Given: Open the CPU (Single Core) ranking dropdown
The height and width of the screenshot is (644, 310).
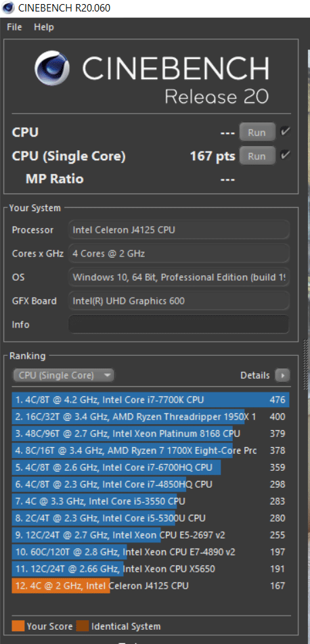Looking at the screenshot, I should [64, 375].
